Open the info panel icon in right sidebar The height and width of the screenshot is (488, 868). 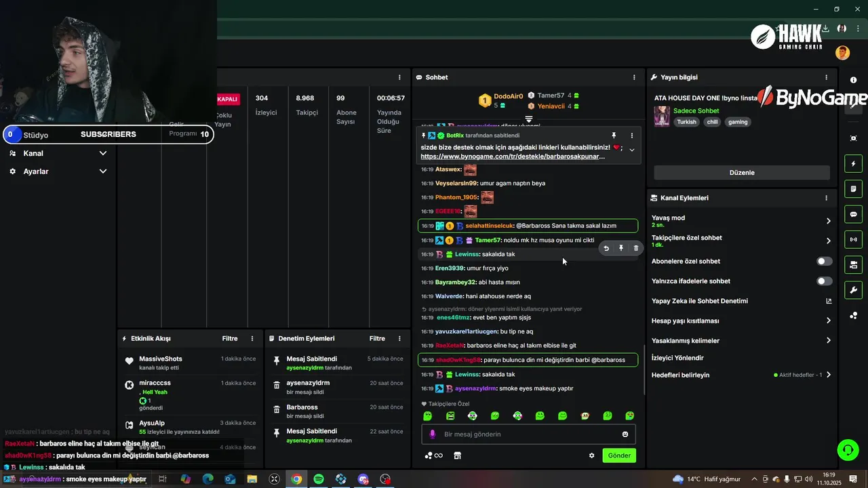(x=853, y=81)
